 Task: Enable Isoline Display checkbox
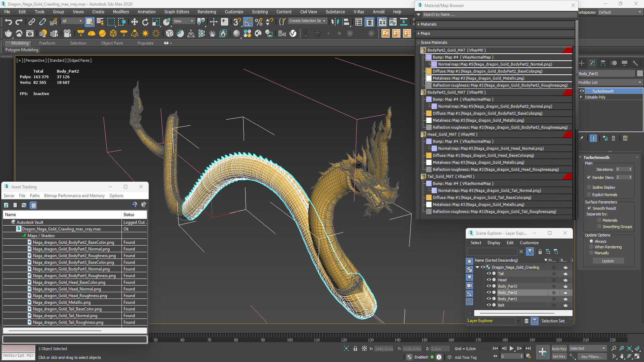589,187
